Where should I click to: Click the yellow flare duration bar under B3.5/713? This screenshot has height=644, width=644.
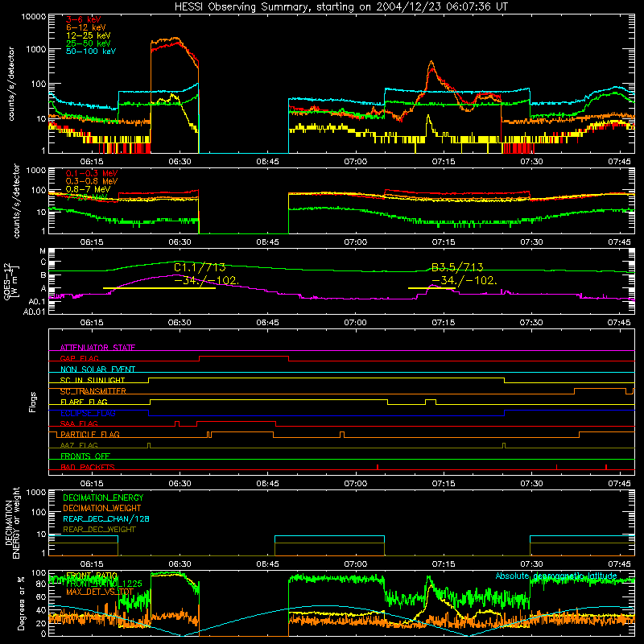tap(431, 288)
